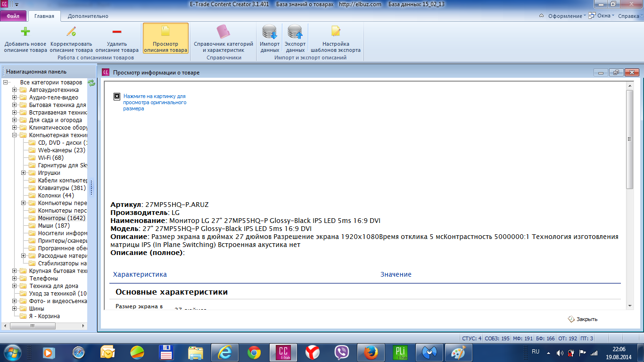This screenshot has height=362, width=644.
Task: Collapse the Компьютерная техника category node
Action: coord(15,135)
